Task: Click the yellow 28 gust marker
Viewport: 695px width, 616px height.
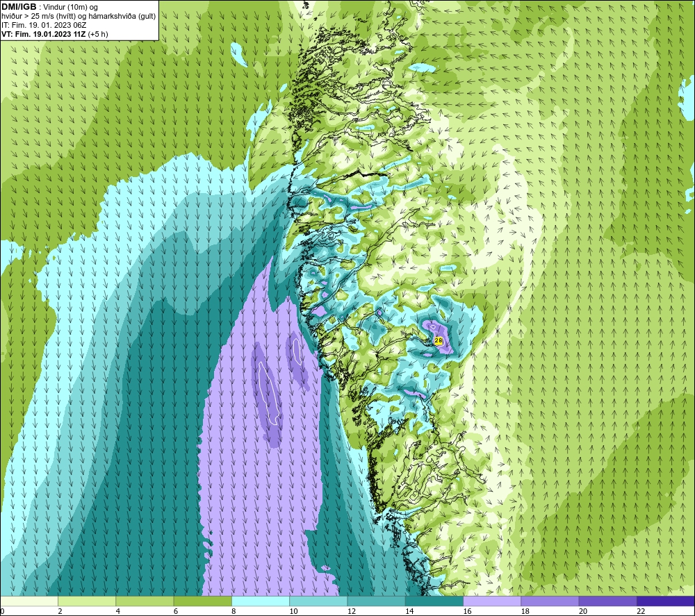Action: coord(439,340)
